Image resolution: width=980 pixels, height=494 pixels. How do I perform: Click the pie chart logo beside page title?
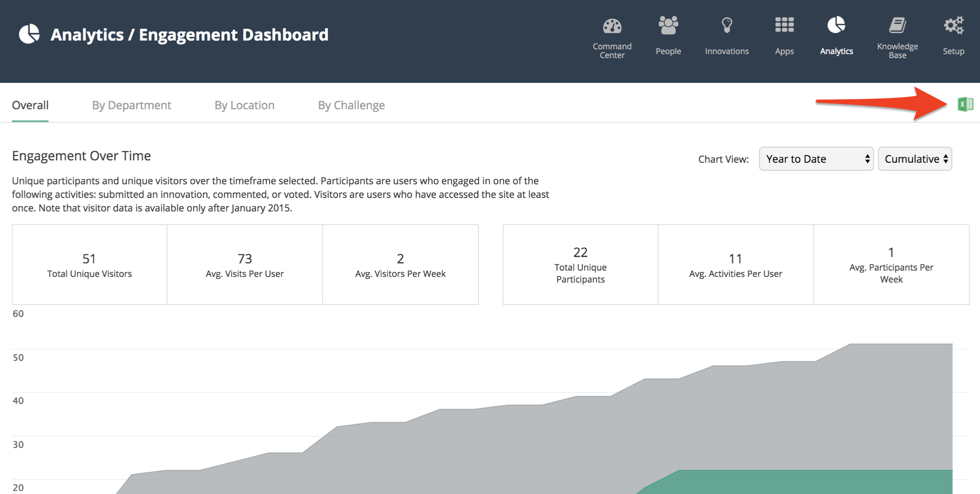[x=29, y=34]
